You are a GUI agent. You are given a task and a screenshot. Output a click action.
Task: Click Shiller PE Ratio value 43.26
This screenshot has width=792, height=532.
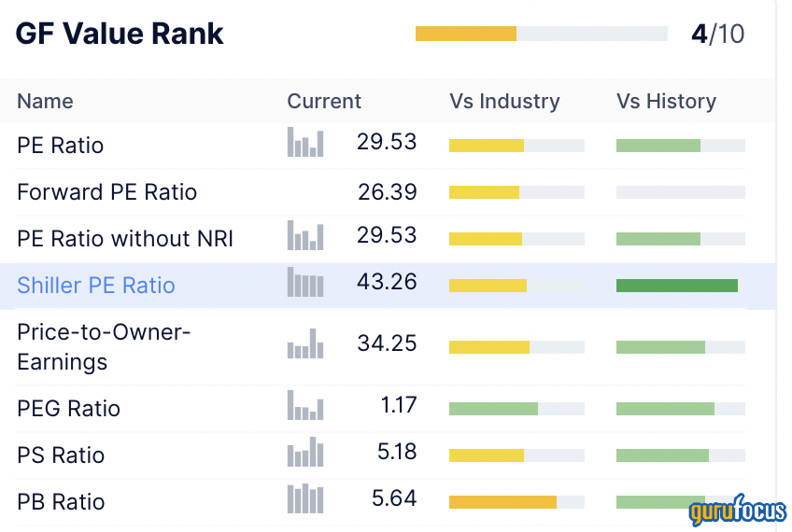point(387,282)
